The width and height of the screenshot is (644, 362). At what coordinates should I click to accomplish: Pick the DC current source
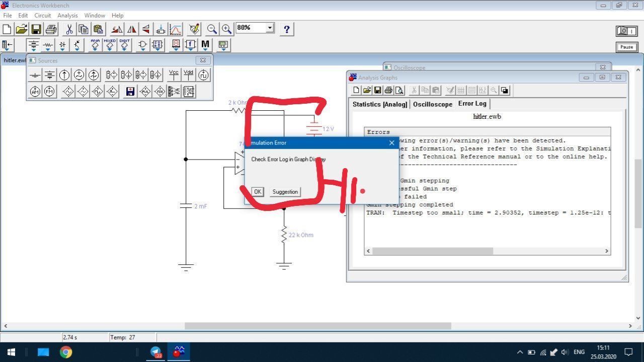point(64,75)
